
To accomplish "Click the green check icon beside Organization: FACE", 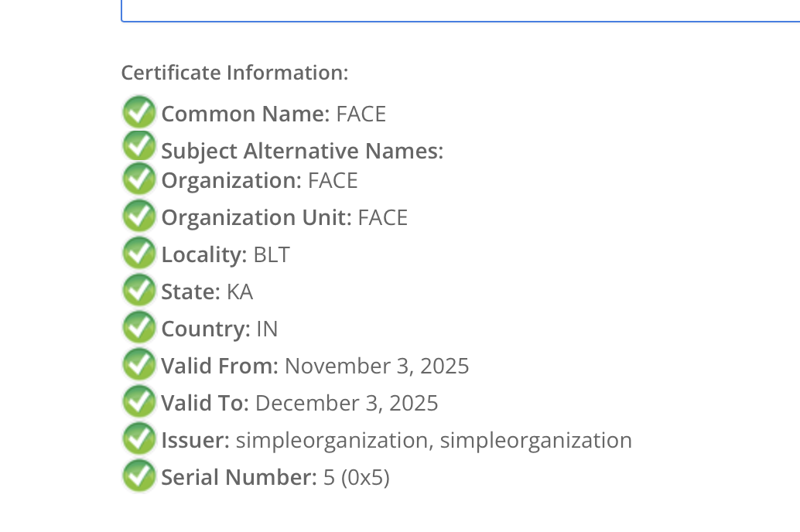I will [x=139, y=179].
